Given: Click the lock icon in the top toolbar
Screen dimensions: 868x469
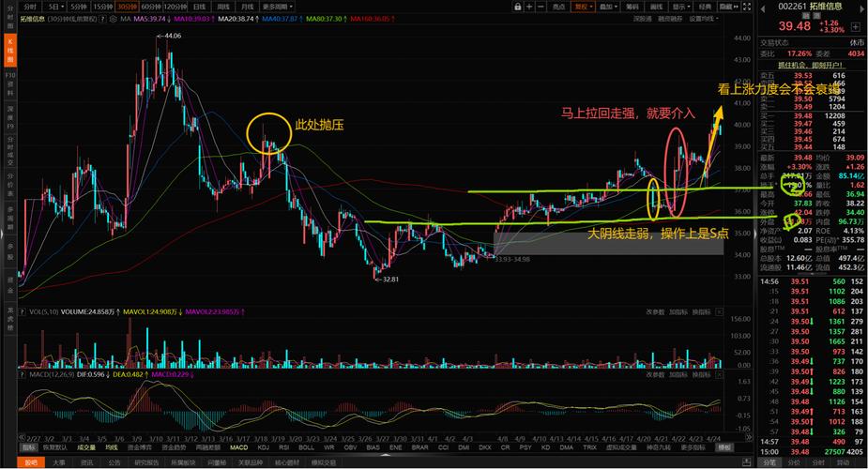Looking at the screenshot, I should point(518,7).
